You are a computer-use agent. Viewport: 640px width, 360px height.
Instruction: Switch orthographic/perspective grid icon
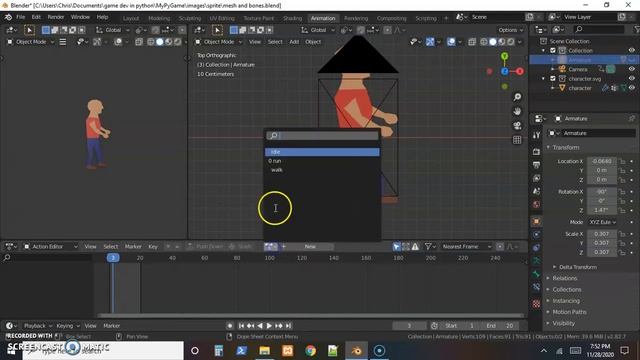point(517,140)
